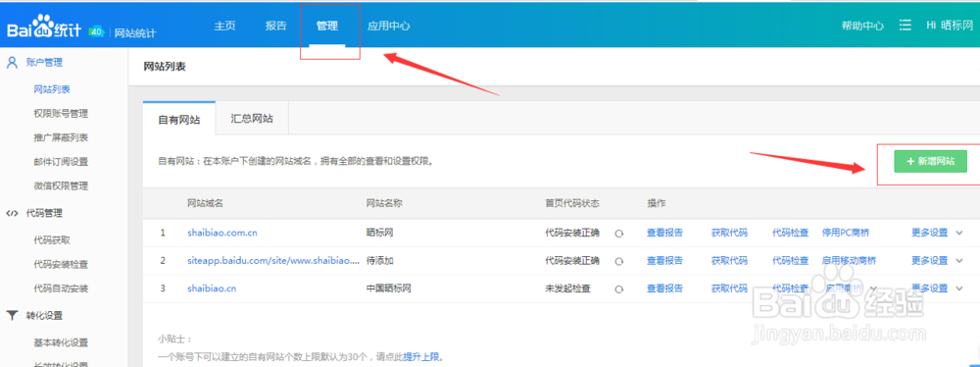The image size is (980, 367).
Task: Open 代码获取 in the sidebar
Action: point(52,239)
